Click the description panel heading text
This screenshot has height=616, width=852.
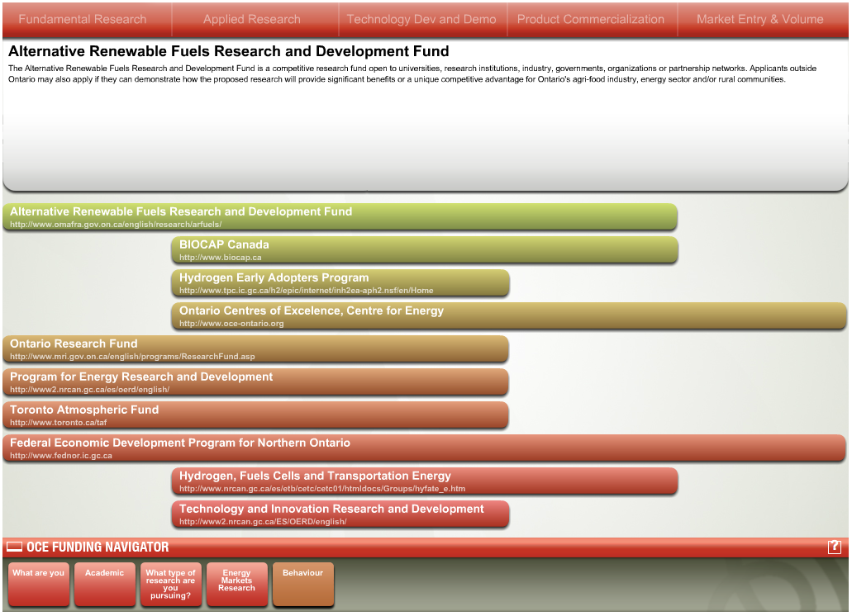tap(229, 51)
